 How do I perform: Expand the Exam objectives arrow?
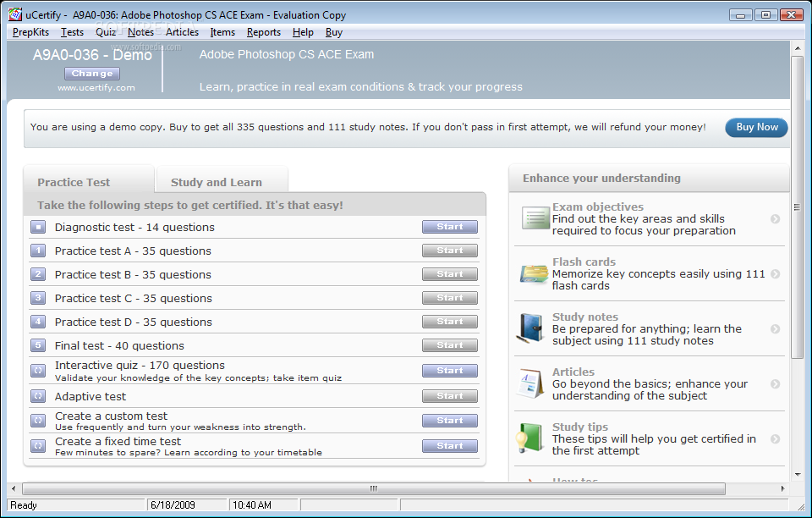776,218
